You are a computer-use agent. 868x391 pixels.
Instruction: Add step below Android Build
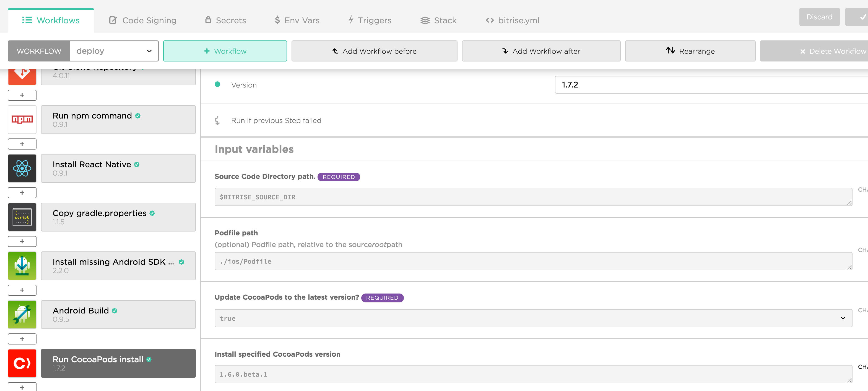(x=22, y=339)
